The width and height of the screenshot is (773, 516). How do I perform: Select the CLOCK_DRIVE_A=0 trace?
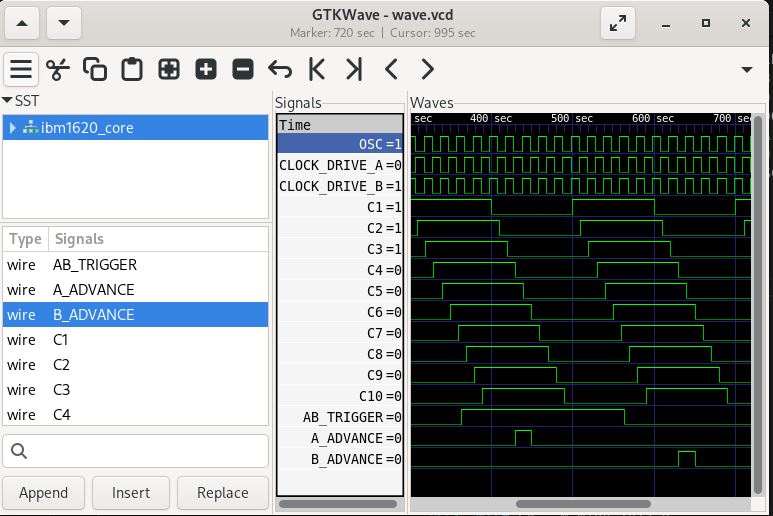(x=340, y=165)
